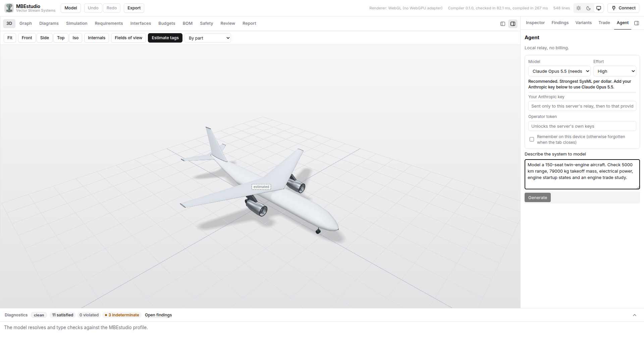Click Open findings link

pos(158,315)
